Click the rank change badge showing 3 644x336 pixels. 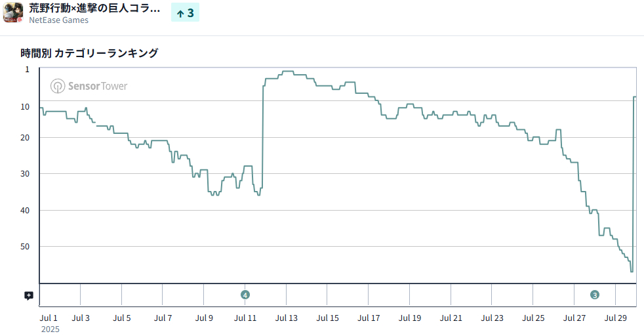[185, 12]
